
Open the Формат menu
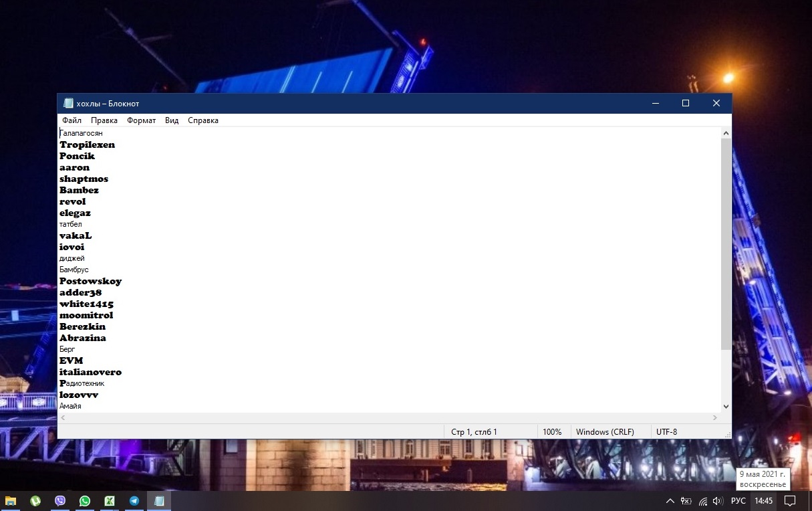pos(141,120)
